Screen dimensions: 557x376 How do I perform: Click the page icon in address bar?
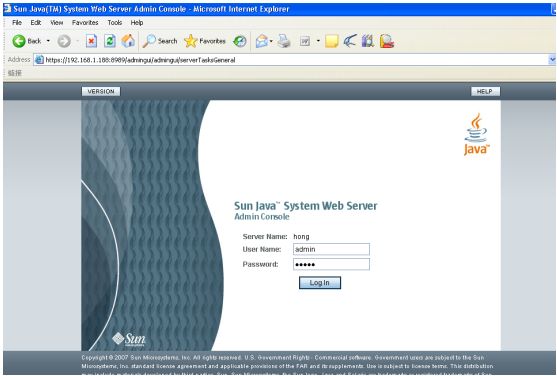point(39,60)
